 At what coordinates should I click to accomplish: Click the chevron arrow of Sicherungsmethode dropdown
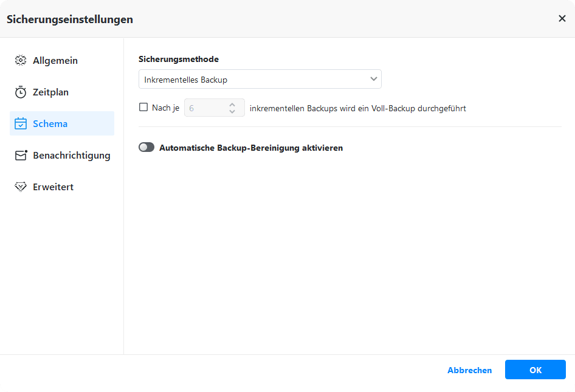click(x=373, y=80)
